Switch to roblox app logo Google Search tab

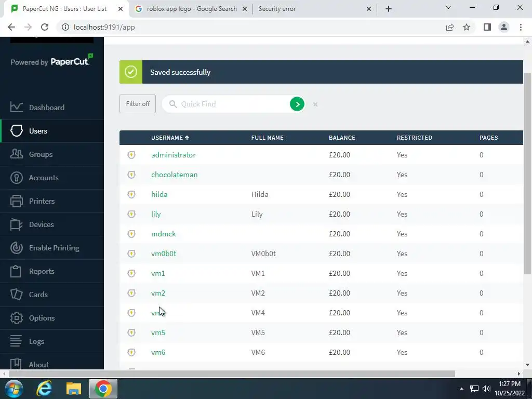(192, 9)
